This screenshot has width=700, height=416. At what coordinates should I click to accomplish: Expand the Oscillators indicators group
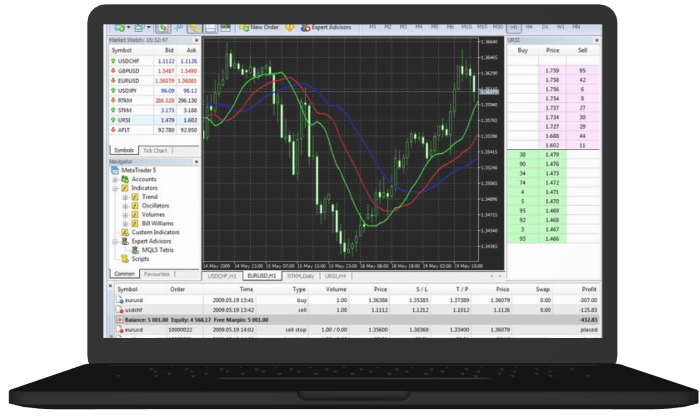point(125,206)
